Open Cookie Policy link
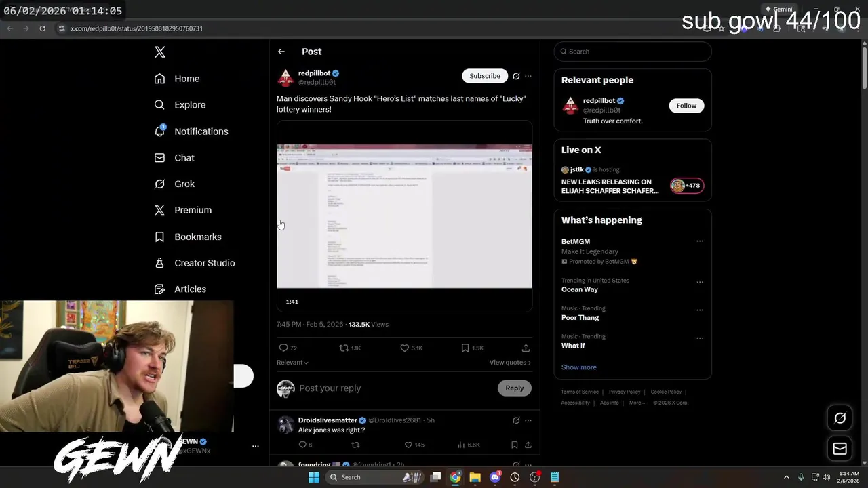Viewport: 868px width, 488px height. [666, 392]
